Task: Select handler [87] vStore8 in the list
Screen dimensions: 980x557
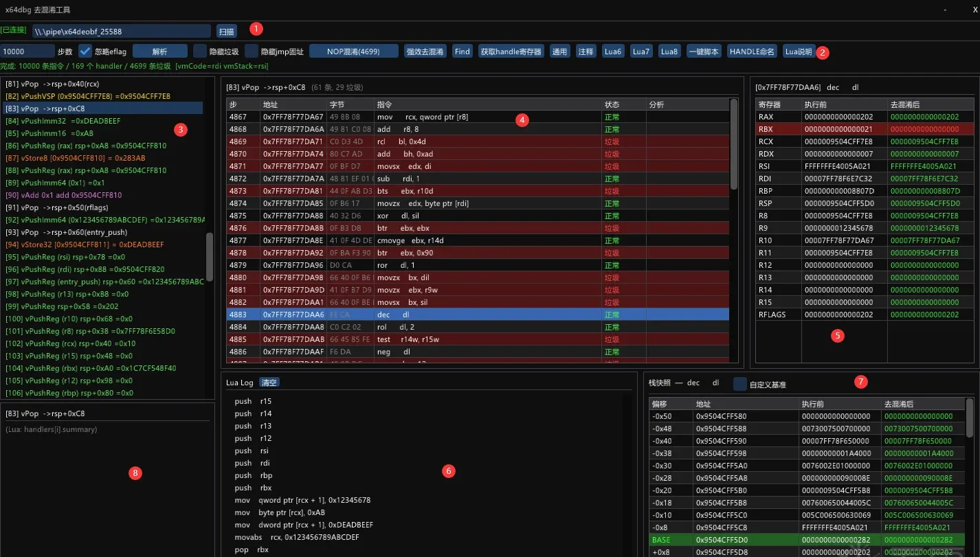Action: (x=103, y=158)
